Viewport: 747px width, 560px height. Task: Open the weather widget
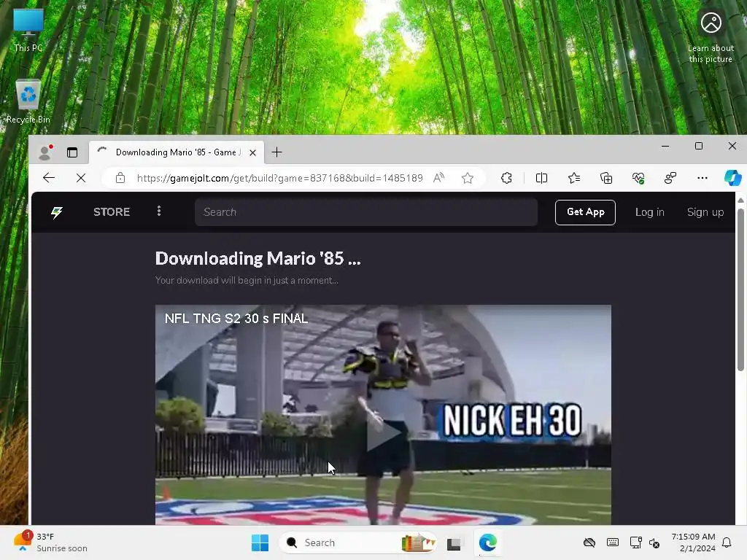pyautogui.click(x=50, y=542)
